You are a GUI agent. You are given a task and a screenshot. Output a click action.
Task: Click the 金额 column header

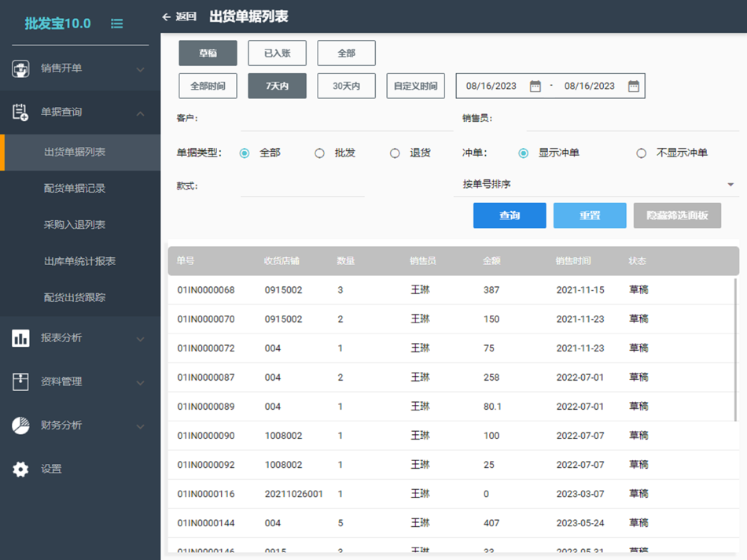pos(491,260)
